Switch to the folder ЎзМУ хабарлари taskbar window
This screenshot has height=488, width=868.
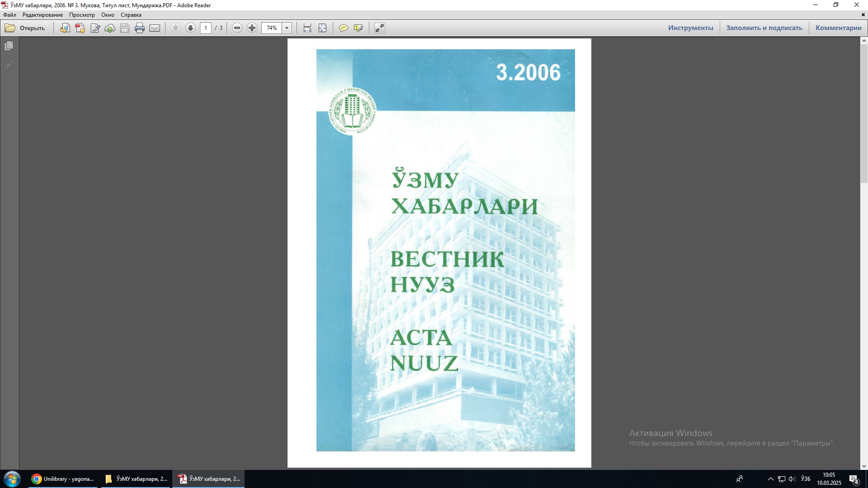click(x=136, y=479)
